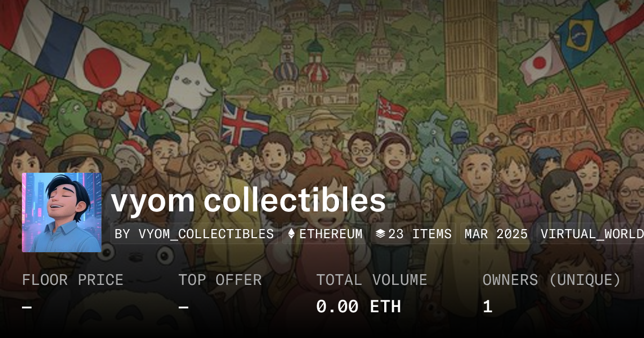Click the 23 ITEMS tag

414,234
